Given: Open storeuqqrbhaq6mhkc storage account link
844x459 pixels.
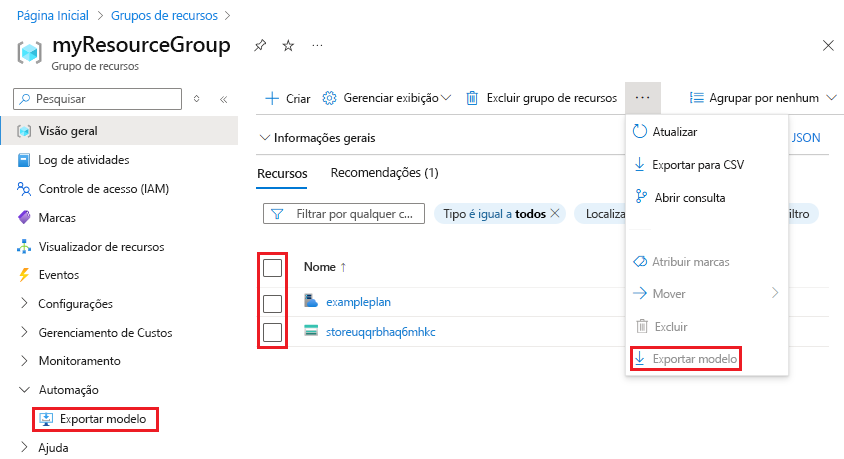Looking at the screenshot, I should tap(381, 331).
